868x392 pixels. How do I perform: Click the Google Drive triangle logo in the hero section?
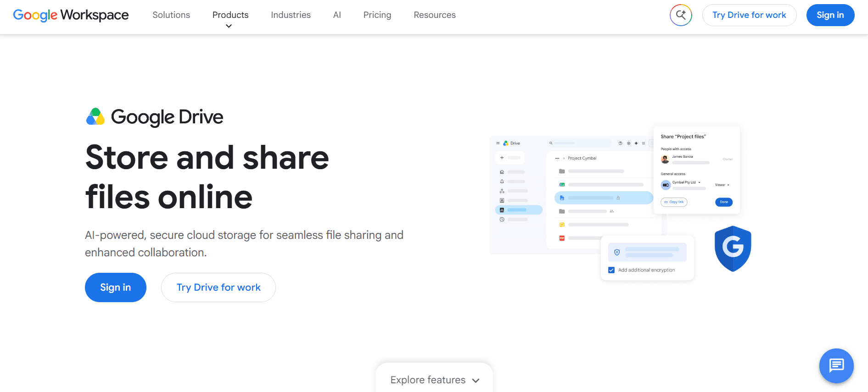pyautogui.click(x=95, y=116)
